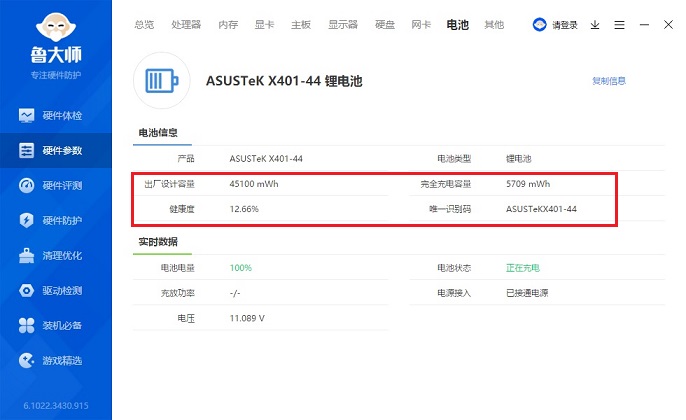Open 驱动检测 driver check

pyautogui.click(x=55, y=290)
